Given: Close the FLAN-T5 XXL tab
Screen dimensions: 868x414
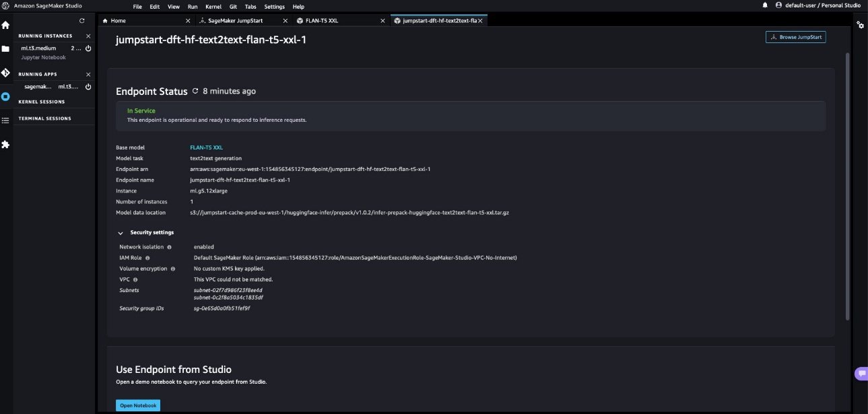Looking at the screenshot, I should [x=382, y=21].
